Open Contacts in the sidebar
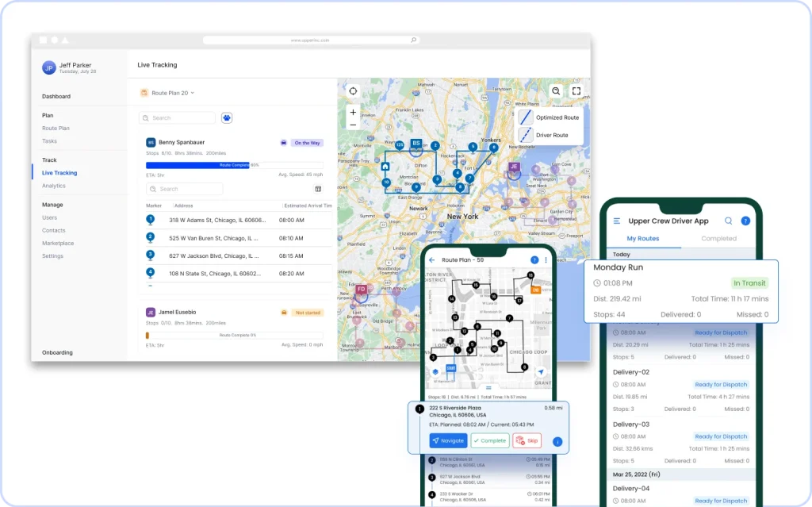 pos(54,231)
